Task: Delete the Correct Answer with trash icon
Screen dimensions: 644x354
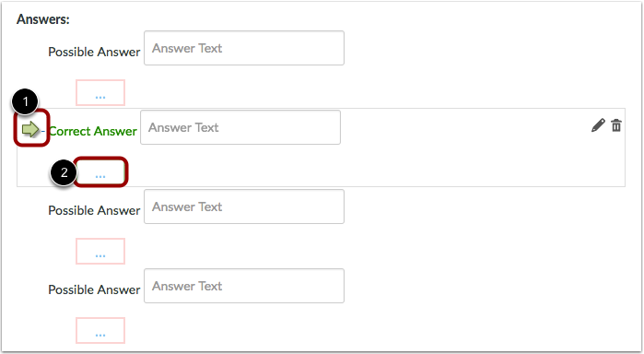Action: point(616,125)
